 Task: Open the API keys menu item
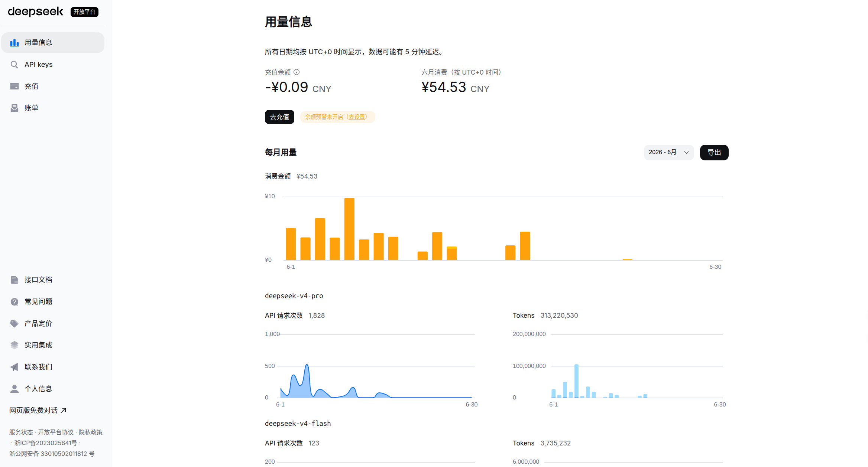[53, 65]
